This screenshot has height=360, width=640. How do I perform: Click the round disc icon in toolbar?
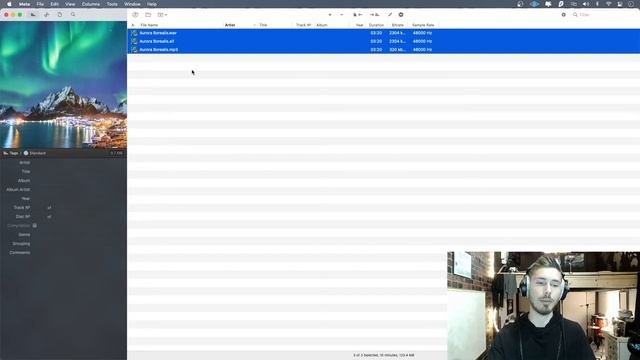[401, 15]
